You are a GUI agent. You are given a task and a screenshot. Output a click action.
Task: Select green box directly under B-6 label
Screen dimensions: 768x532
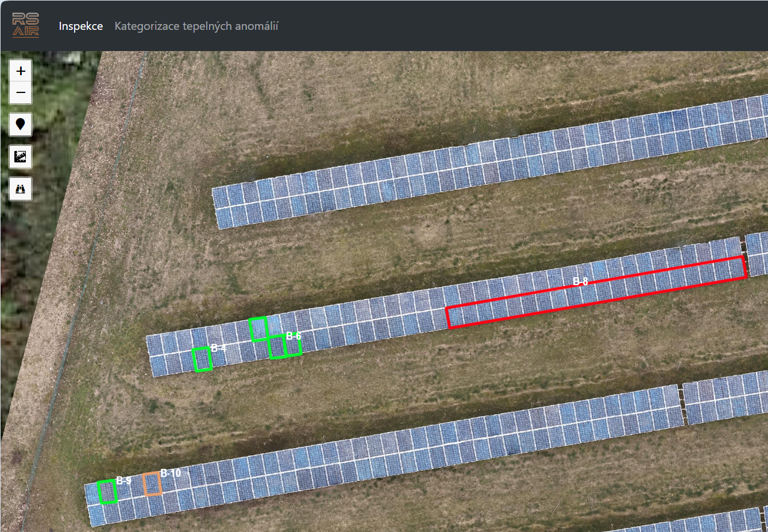click(x=293, y=347)
